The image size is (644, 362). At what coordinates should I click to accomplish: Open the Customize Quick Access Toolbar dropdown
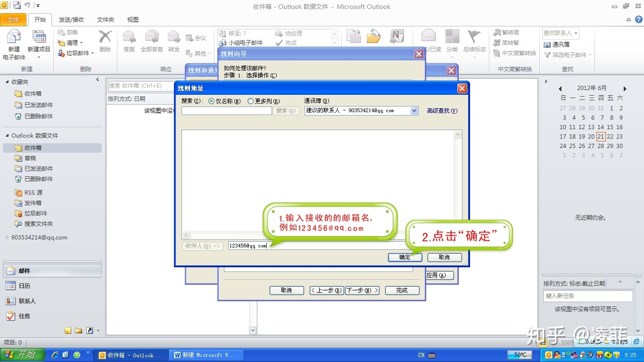click(x=38, y=6)
